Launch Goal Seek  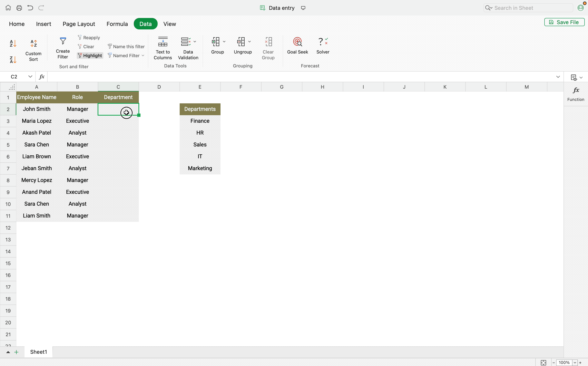[297, 46]
